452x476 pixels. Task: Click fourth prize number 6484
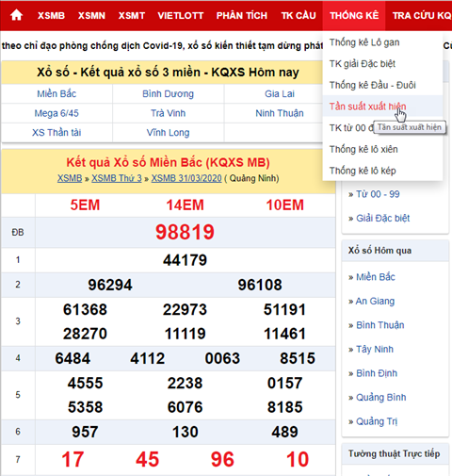pos(73,358)
